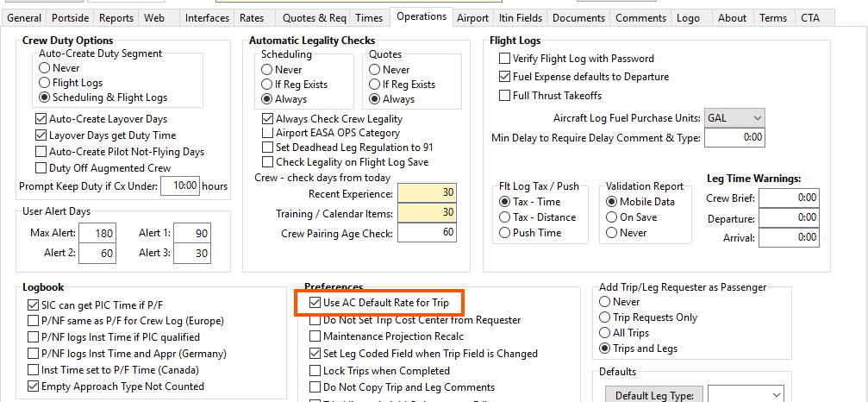Toggle Auto-Create Layover Days checkbox
Image resolution: width=868 pixels, height=402 pixels.
pyautogui.click(x=41, y=119)
